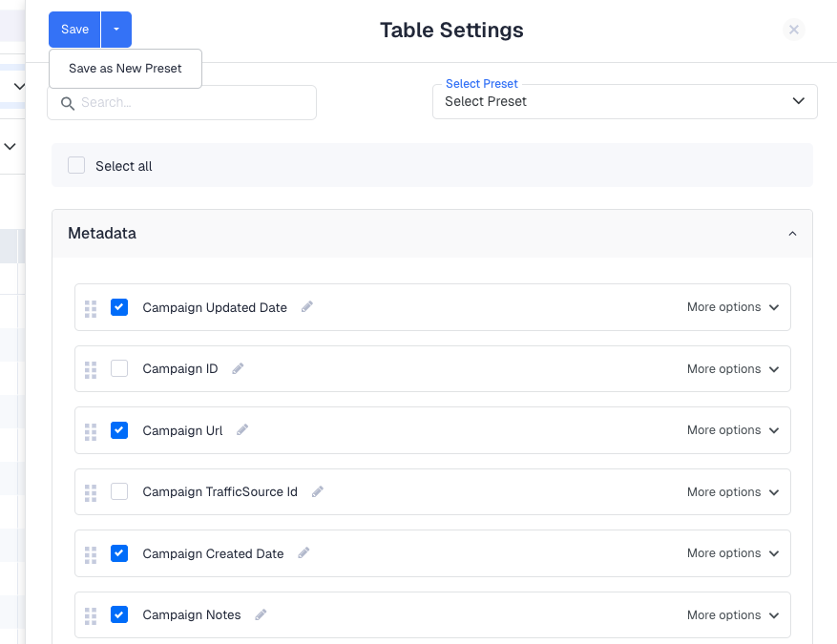Click drag handle for Campaign Url row
This screenshot has height=644, width=837.
tap(91, 431)
